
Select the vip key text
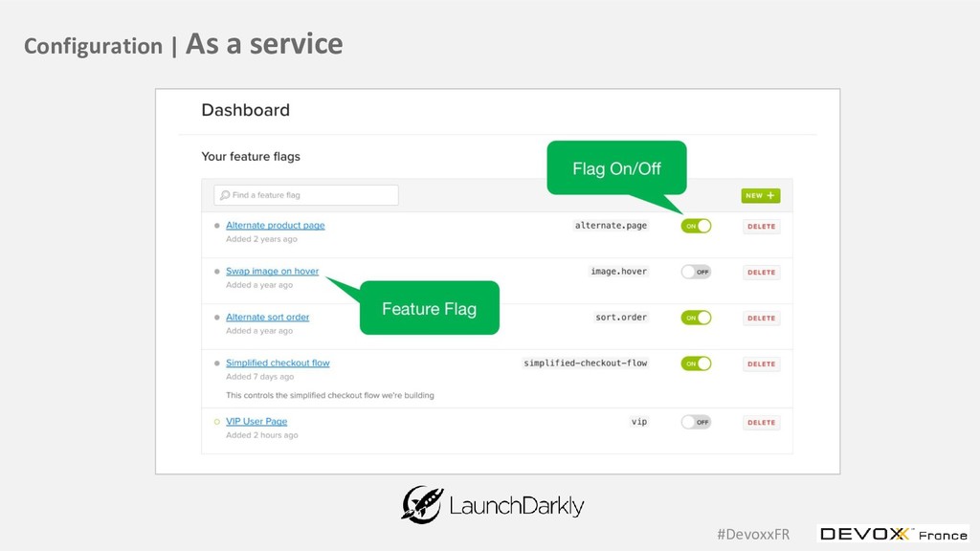[x=638, y=422]
